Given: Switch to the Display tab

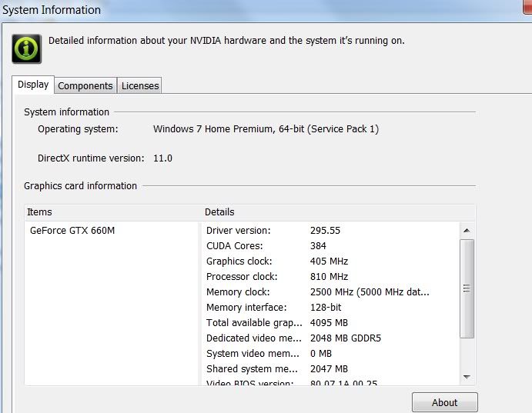Looking at the screenshot, I should click(x=33, y=85).
